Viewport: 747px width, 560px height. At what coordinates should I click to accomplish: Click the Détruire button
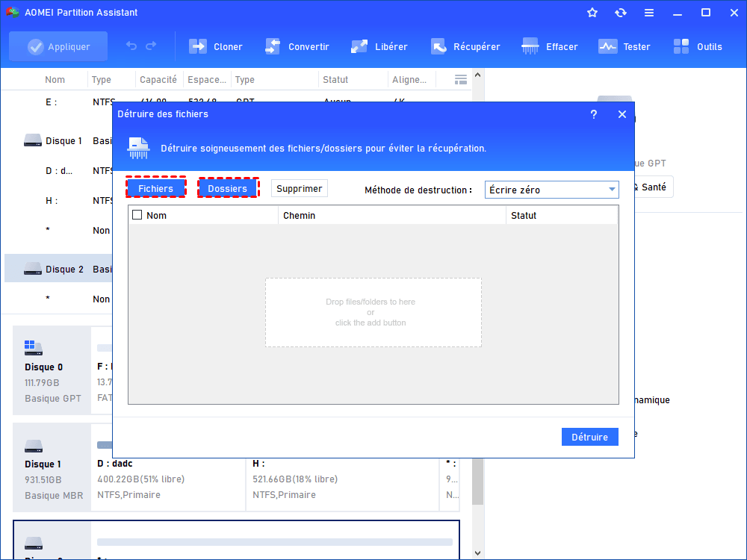tap(589, 437)
